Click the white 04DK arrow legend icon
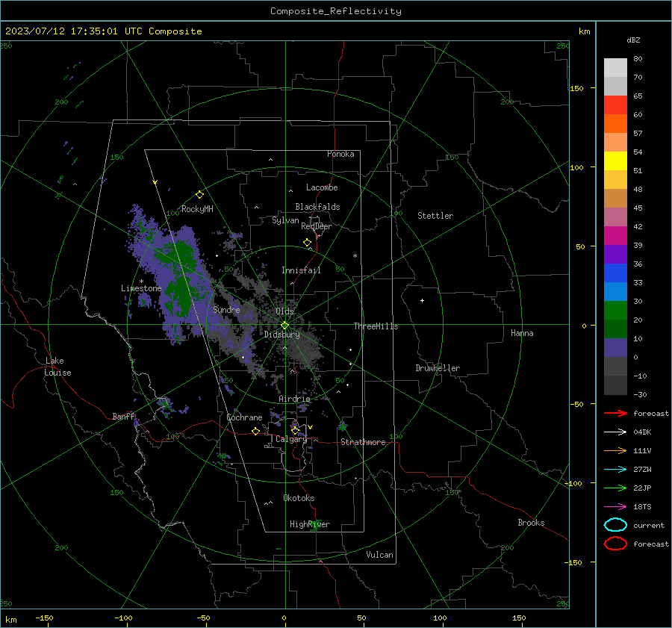This screenshot has width=672, height=628. pos(615,432)
